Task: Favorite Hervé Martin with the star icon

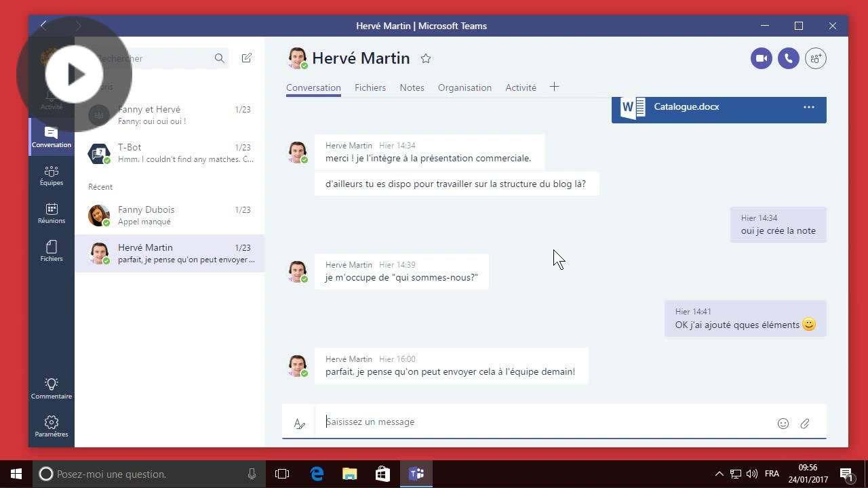Action: pos(426,58)
